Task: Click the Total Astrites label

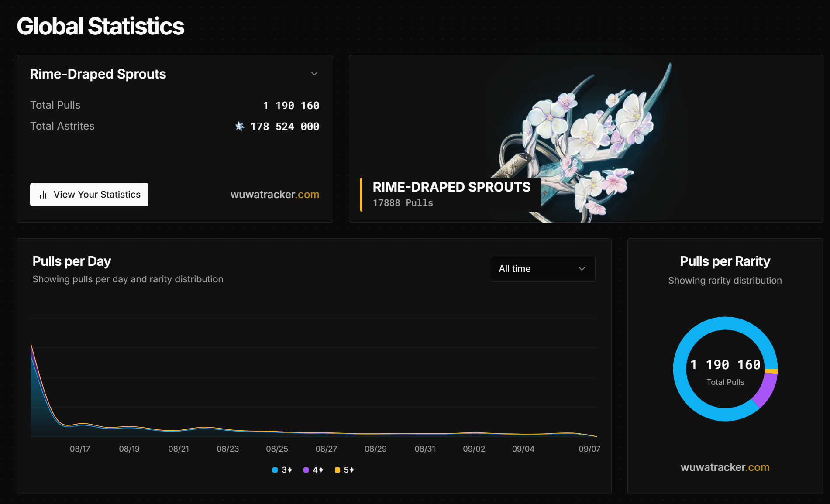Action: point(62,126)
